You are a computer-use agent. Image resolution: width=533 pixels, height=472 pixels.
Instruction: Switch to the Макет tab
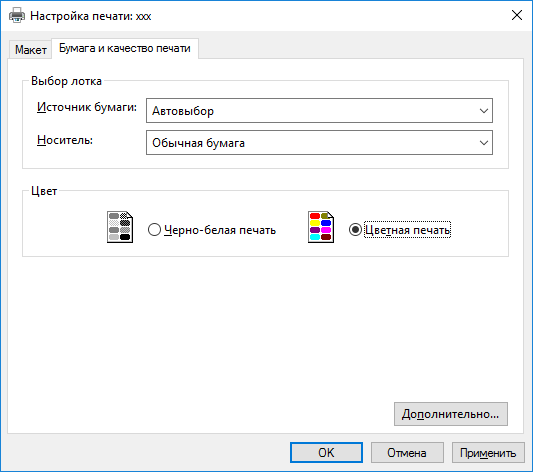click(31, 50)
